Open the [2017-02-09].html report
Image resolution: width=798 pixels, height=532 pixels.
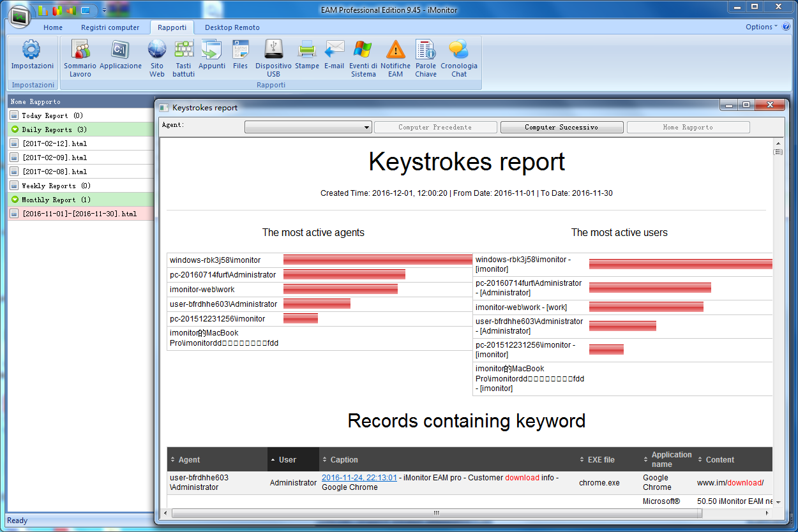tap(54, 158)
